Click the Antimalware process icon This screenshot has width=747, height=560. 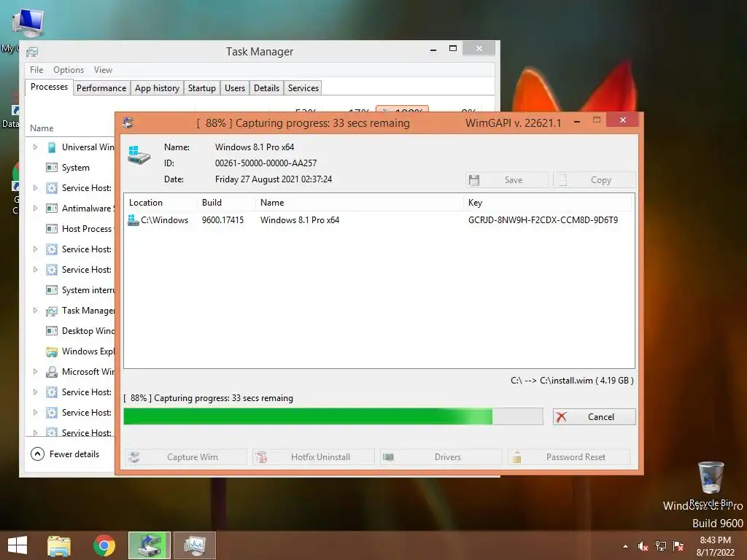[x=52, y=208]
